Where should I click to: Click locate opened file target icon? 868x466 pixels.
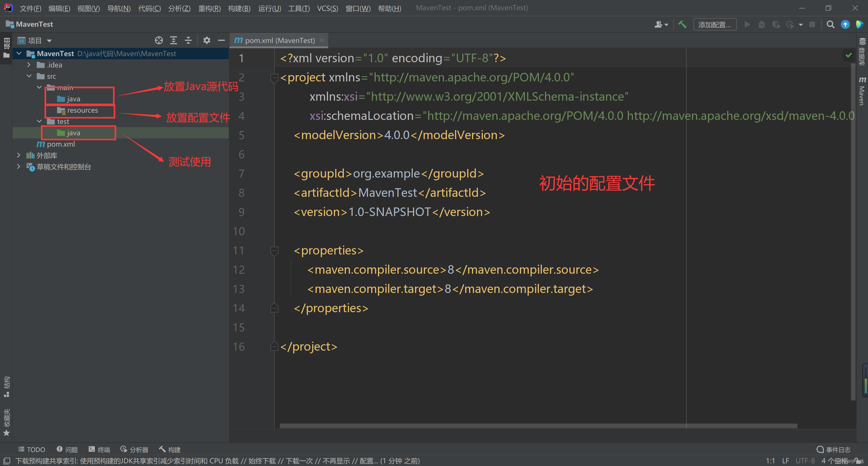pos(159,40)
